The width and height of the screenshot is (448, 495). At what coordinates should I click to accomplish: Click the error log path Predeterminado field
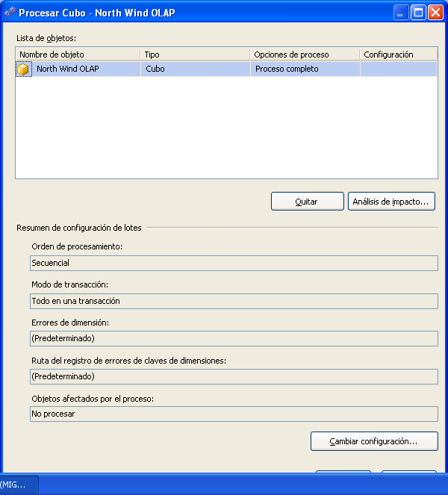234,376
